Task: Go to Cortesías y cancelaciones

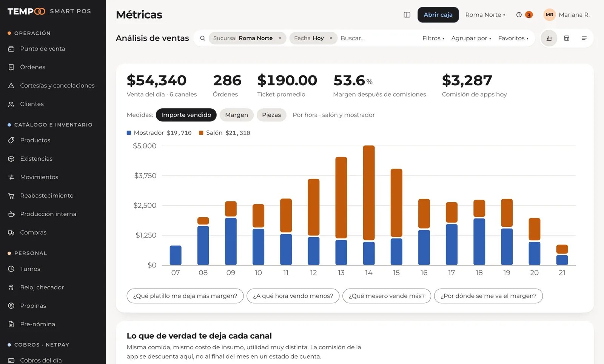Action: pos(57,86)
